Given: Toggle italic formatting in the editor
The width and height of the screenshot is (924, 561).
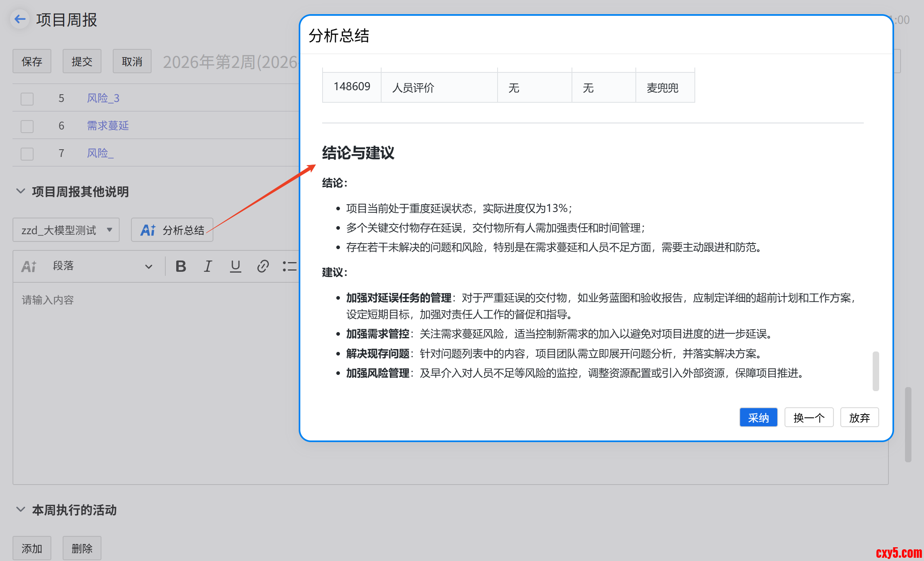Looking at the screenshot, I should [x=208, y=266].
